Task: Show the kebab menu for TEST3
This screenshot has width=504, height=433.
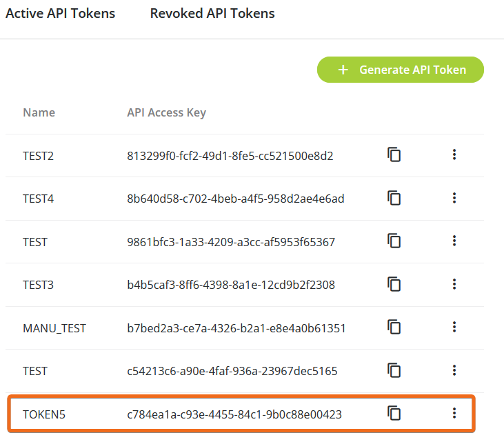Action: (454, 283)
